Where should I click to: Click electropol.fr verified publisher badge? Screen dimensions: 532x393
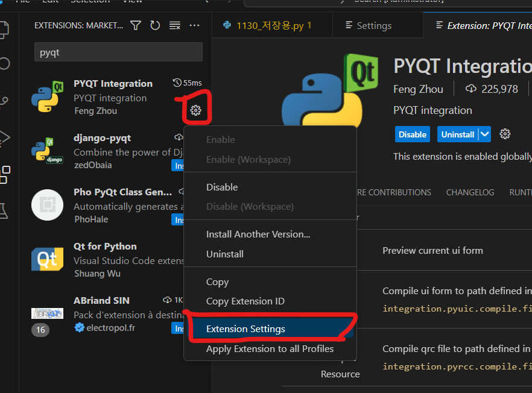click(80, 327)
